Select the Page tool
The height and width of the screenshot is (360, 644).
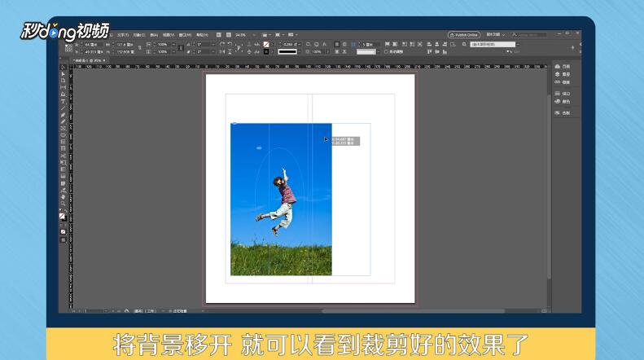pos(63,81)
